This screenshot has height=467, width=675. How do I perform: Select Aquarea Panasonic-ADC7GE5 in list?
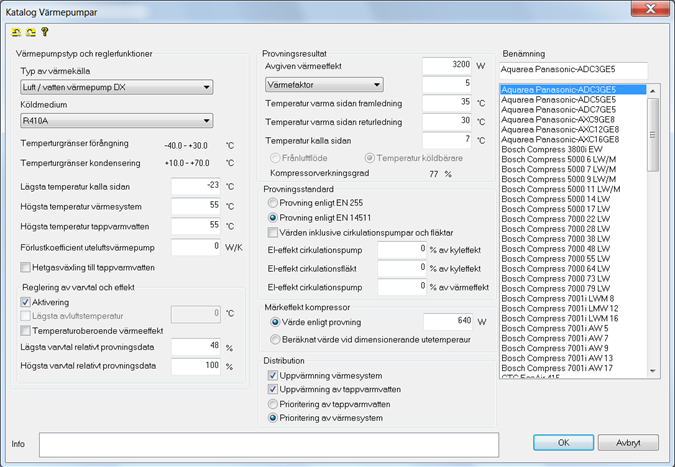pyautogui.click(x=573, y=109)
